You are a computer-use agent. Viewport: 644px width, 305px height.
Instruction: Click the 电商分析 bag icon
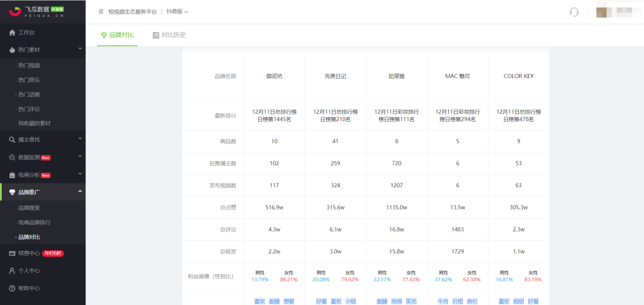(13, 175)
